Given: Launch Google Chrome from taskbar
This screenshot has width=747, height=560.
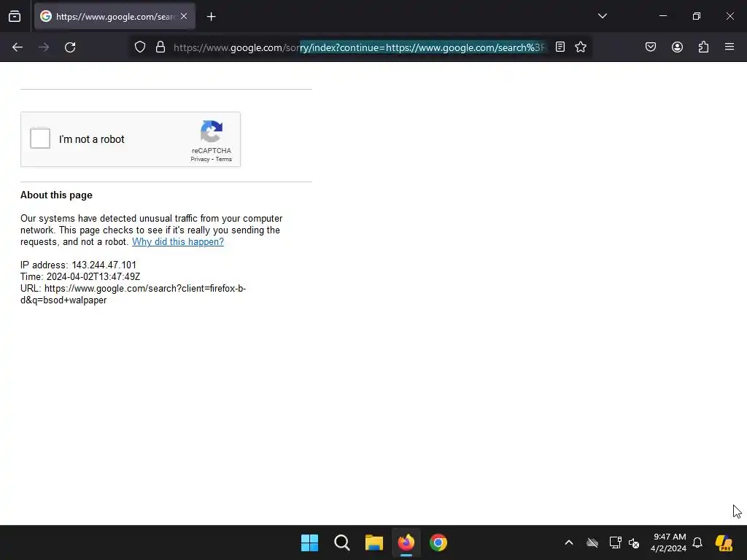Looking at the screenshot, I should pos(438,542).
